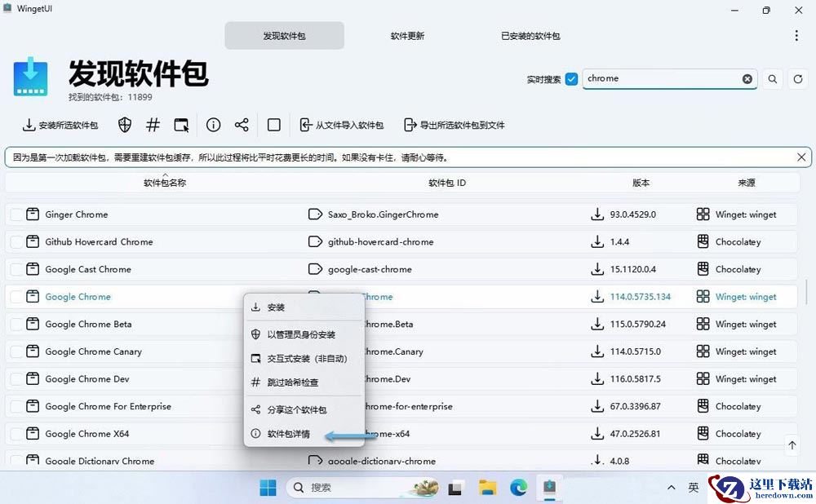816x504 pixels.
Task: Clear the chrome search text
Action: (x=747, y=78)
